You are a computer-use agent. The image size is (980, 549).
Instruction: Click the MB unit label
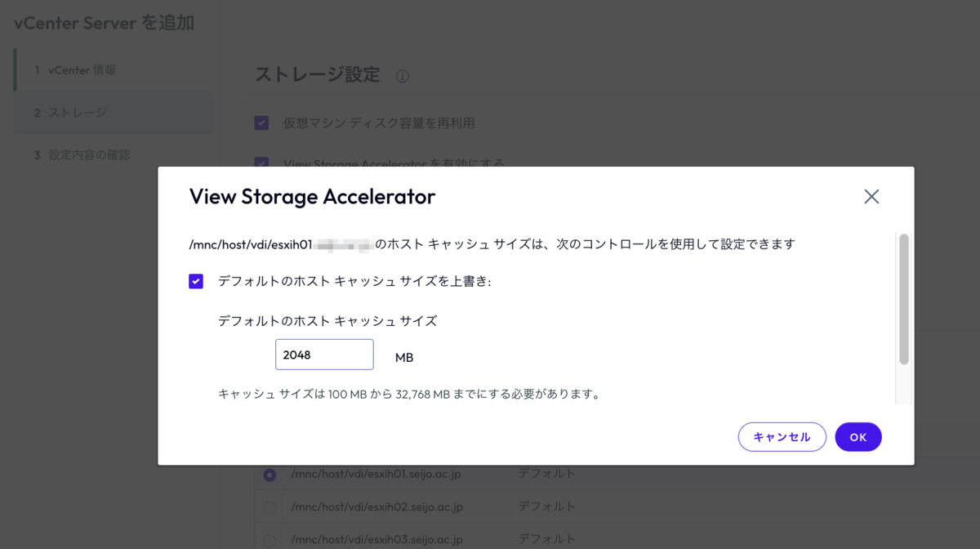[x=404, y=357]
